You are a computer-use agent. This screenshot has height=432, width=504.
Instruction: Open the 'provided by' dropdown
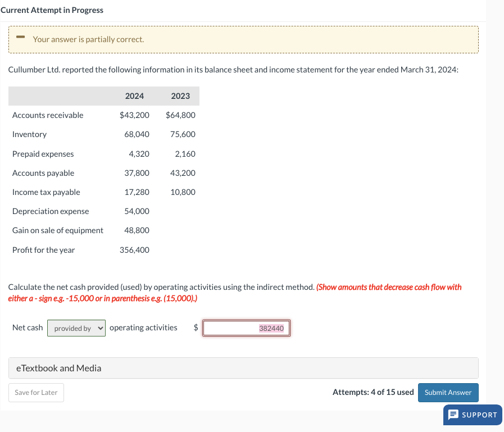(76, 328)
